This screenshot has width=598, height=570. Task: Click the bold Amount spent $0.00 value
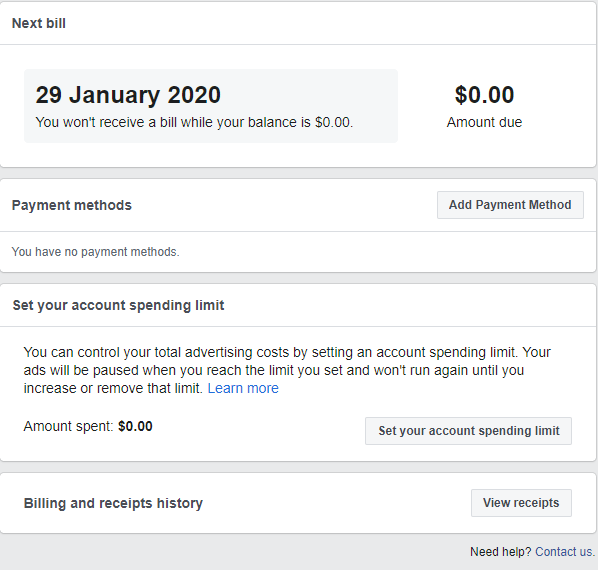click(x=135, y=426)
